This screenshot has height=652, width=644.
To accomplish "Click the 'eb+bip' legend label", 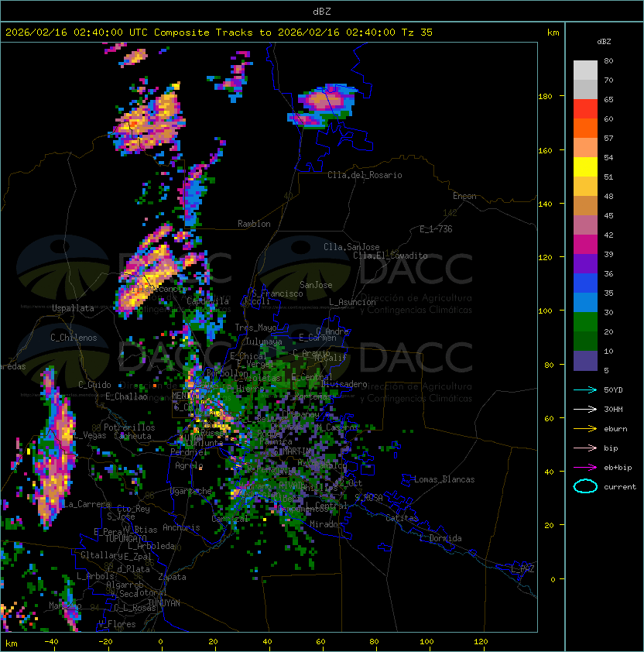I will click(618, 468).
